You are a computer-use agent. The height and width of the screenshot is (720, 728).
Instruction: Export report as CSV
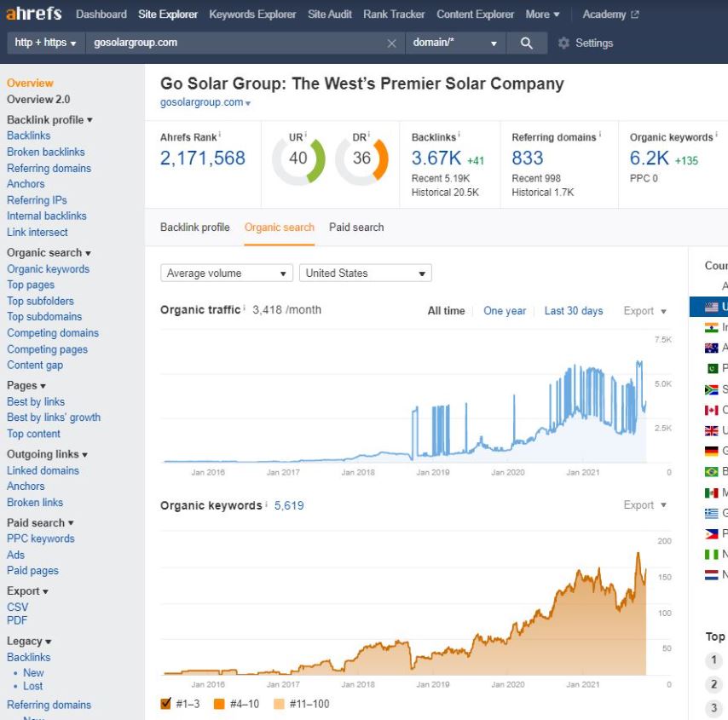[18, 608]
